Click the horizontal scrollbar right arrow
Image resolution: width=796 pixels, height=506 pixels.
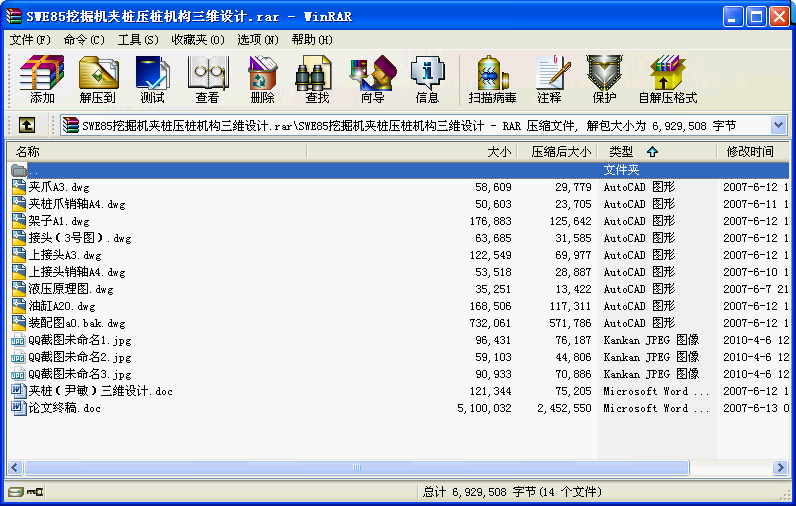tap(780, 467)
